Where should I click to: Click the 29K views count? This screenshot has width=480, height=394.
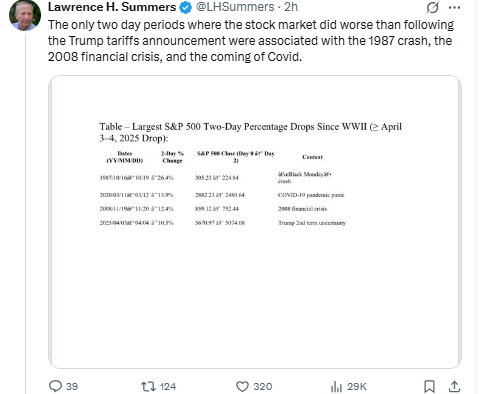(357, 386)
